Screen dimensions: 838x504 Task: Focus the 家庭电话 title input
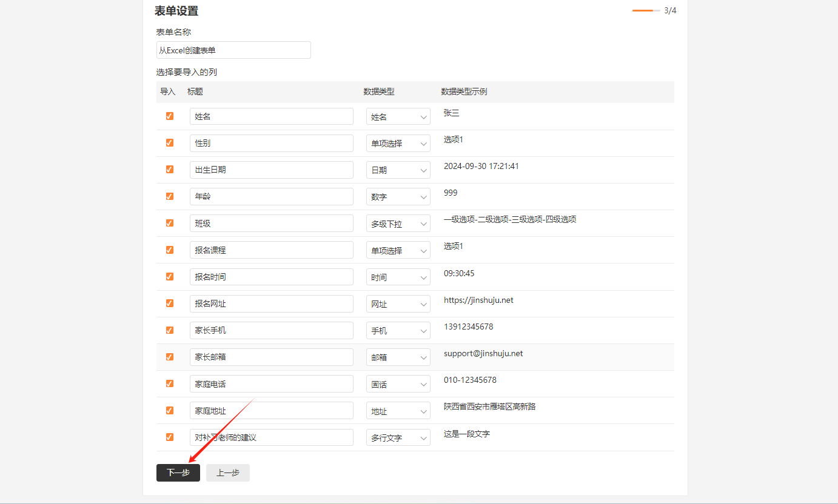tap(272, 383)
